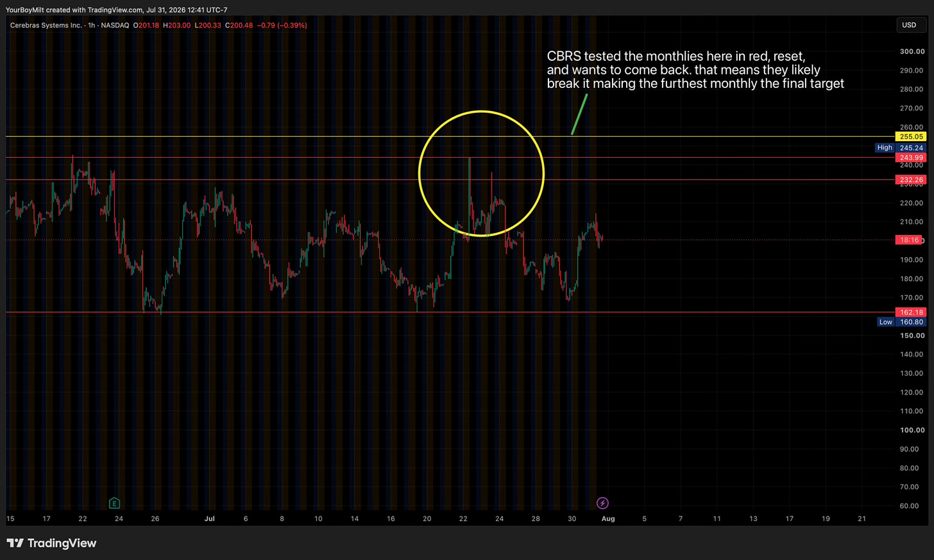
Task: Click the 15 date label on the time axis
Action: pyautogui.click(x=10, y=519)
